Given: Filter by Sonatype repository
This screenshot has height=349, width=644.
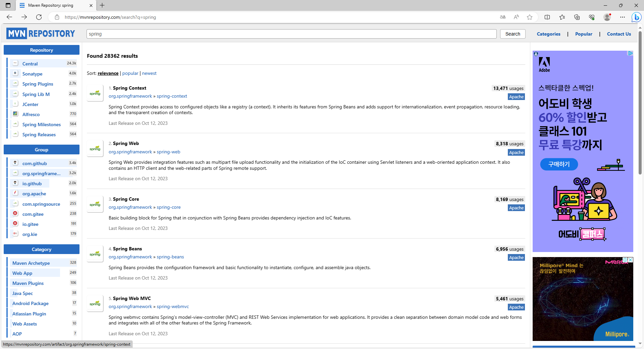Looking at the screenshot, I should click(32, 74).
